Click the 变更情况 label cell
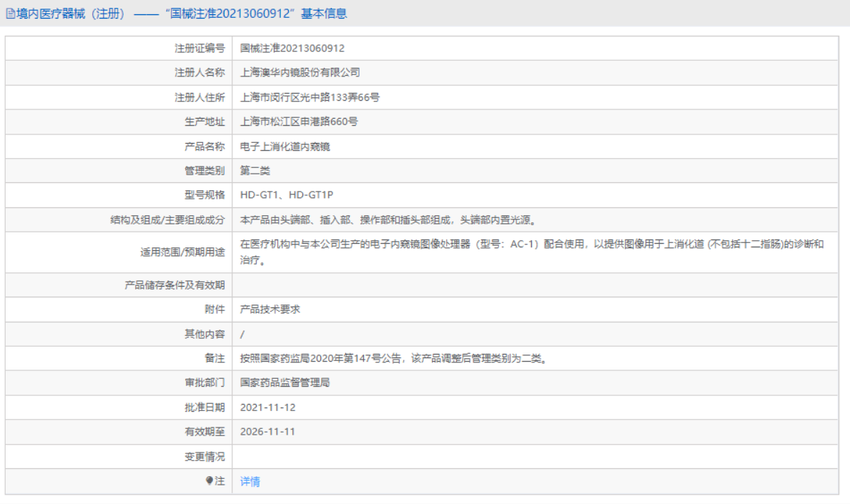 [119, 457]
